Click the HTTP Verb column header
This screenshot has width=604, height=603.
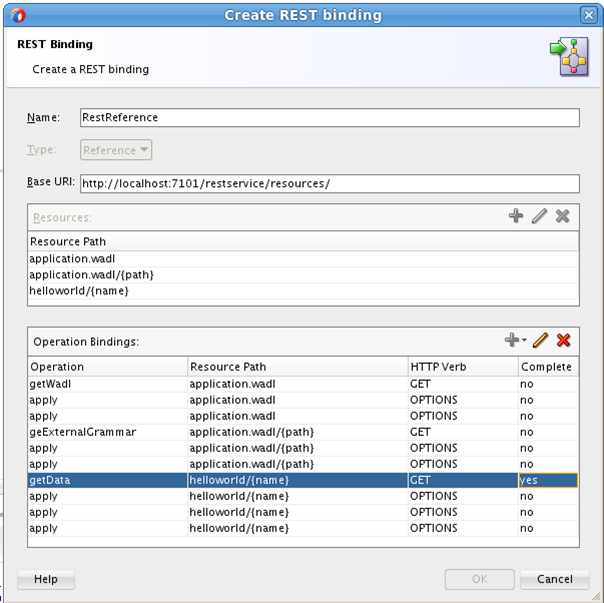(x=463, y=366)
